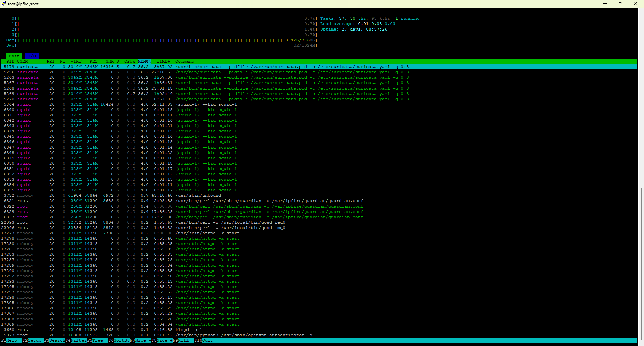
Task: Click F9 Kill in the footer
Action: pyautogui.click(x=183, y=340)
